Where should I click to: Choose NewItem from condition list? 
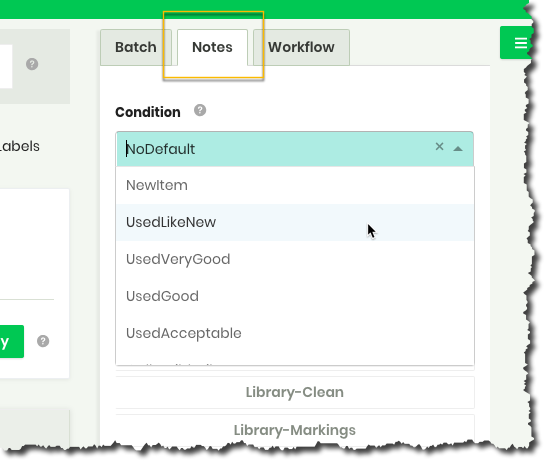295,185
